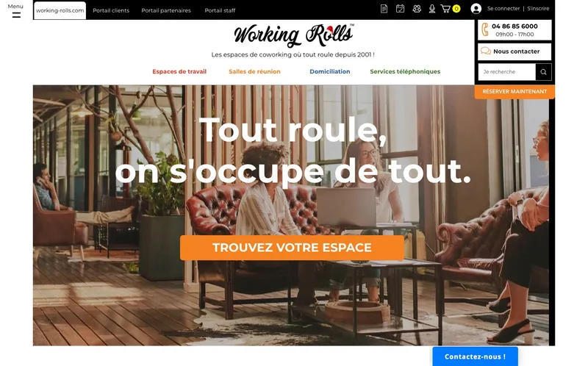This screenshot has height=366, width=588.
Task: Open Portail staff tab
Action: pos(220,10)
